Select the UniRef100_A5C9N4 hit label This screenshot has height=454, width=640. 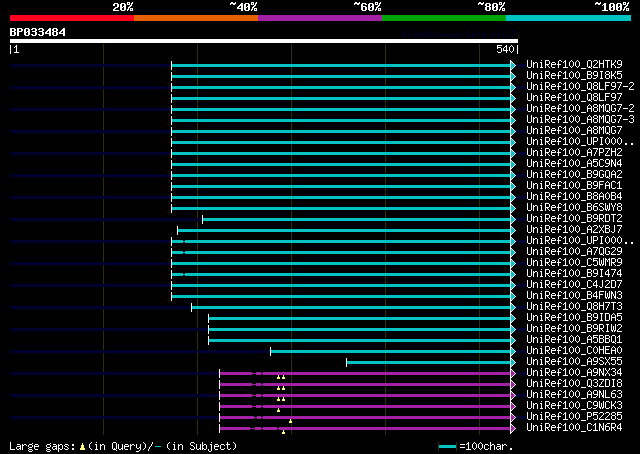click(x=574, y=163)
